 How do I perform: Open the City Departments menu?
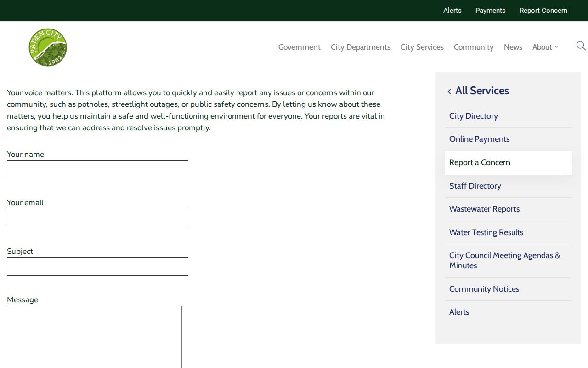click(x=361, y=47)
